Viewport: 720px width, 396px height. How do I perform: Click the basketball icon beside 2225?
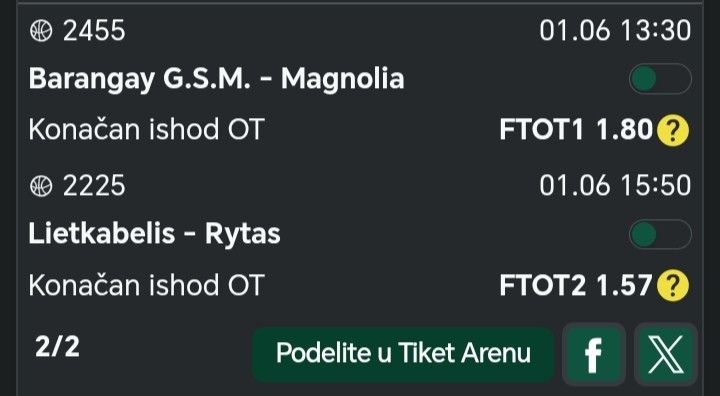click(41, 187)
